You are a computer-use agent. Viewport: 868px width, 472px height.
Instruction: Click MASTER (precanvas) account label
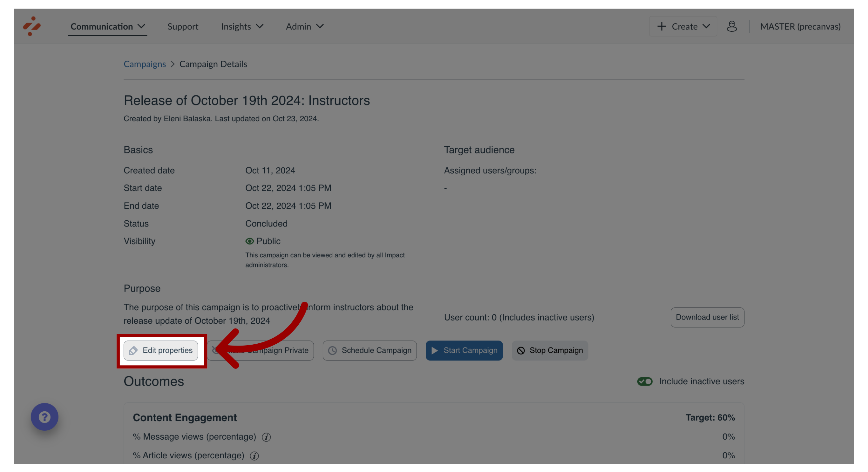[x=800, y=26]
